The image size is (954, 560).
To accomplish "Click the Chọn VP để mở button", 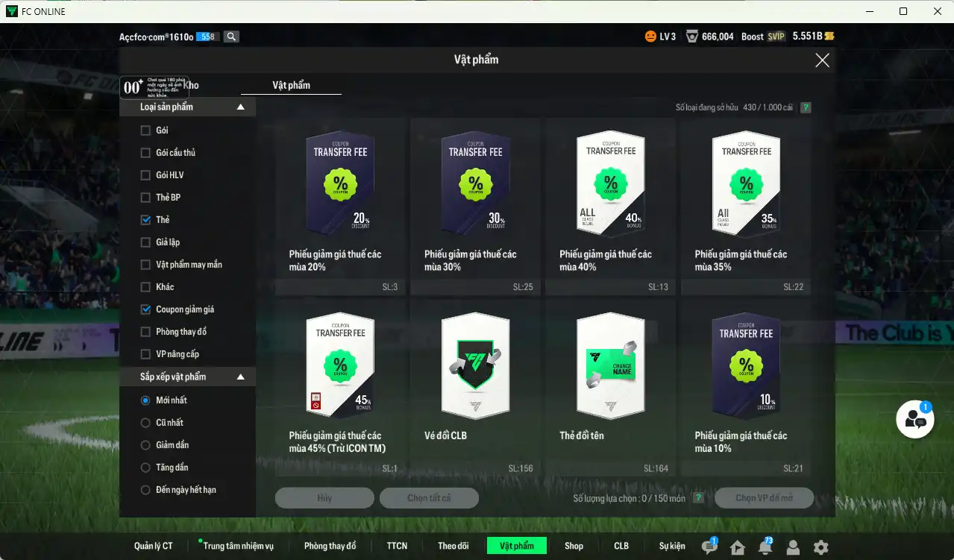I will (764, 498).
